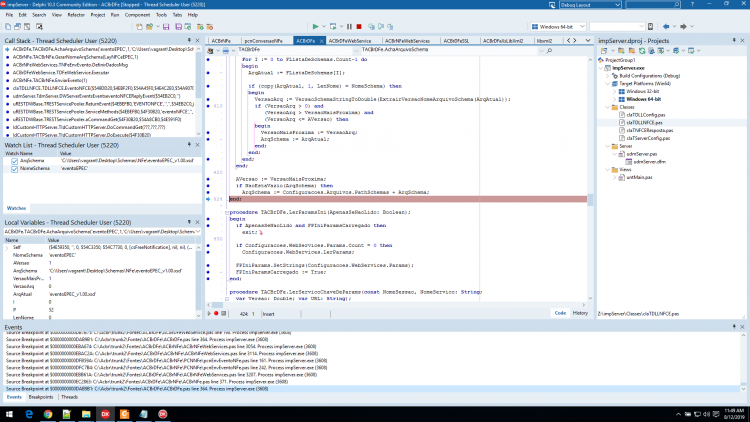This screenshot has width=750, height=422.
Task: Click the search magnifier in editor
Action: tap(549, 50)
